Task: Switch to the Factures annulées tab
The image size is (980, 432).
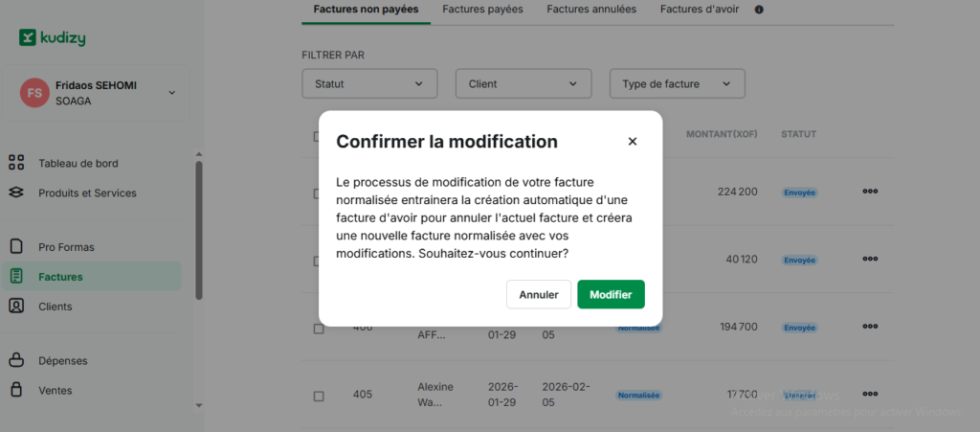Action: coord(591,10)
